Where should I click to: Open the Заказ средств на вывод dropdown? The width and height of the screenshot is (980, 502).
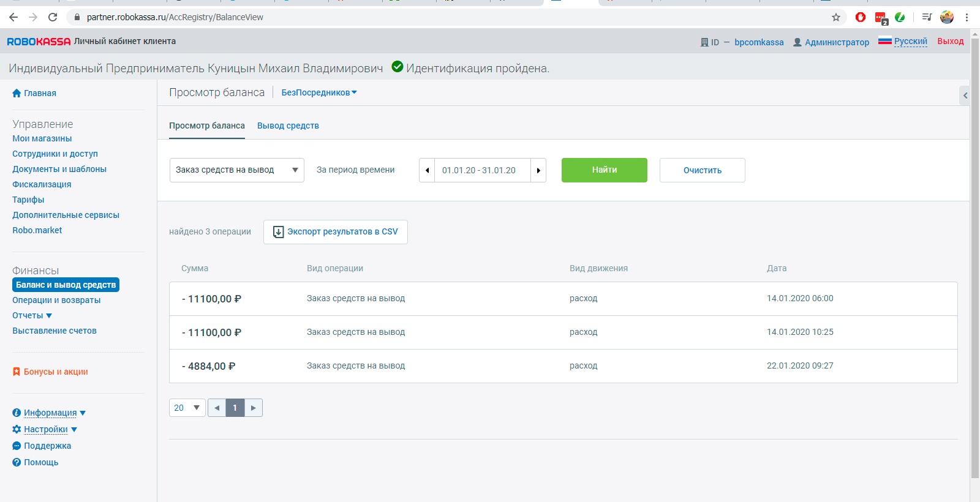point(236,170)
